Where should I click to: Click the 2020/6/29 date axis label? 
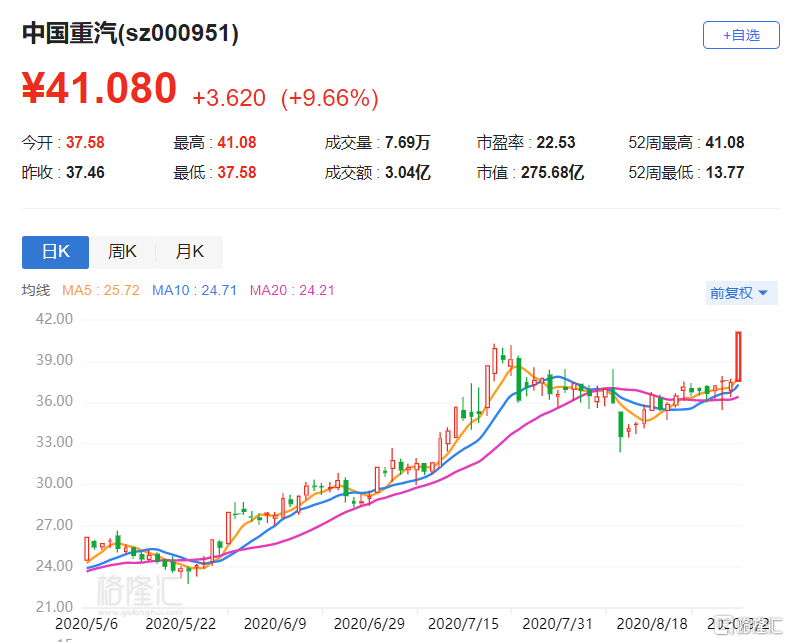pos(369,624)
